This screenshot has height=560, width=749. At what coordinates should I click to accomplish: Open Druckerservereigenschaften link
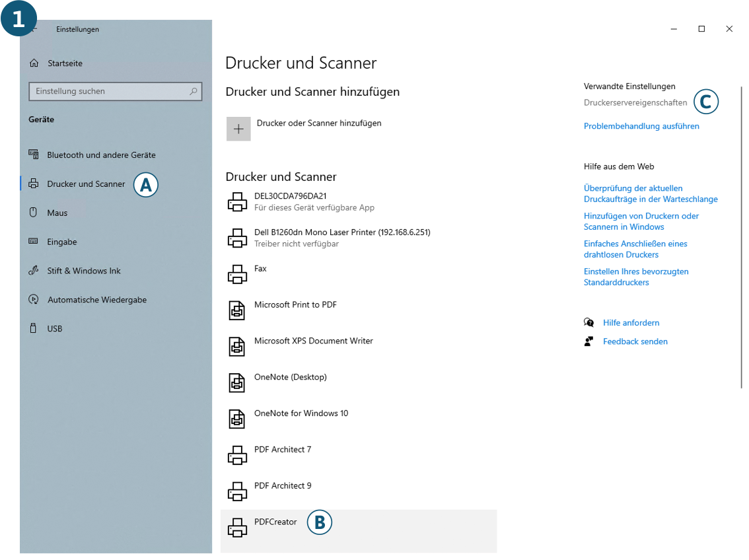pos(635,102)
